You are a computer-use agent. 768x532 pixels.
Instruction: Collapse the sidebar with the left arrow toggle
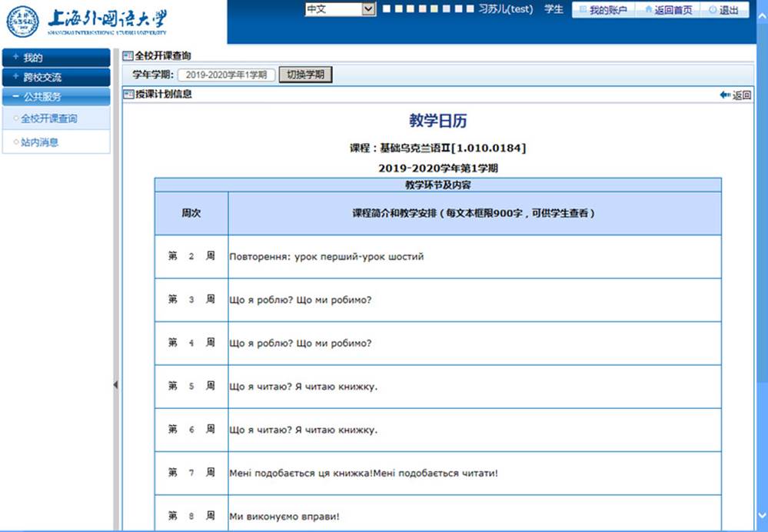click(115, 384)
